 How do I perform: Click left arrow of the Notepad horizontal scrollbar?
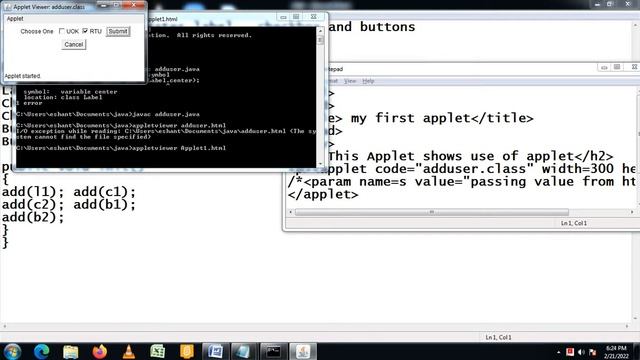pos(291,212)
